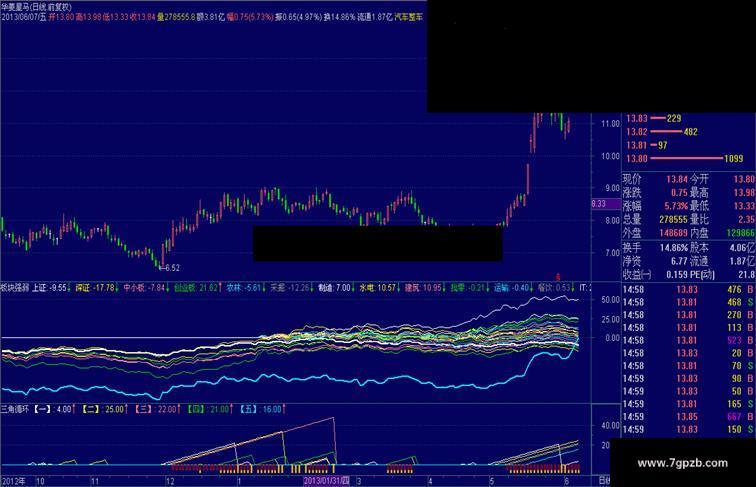Click the 运输 -0.40 indicator value
This screenshot has width=756, height=487.
(x=511, y=288)
